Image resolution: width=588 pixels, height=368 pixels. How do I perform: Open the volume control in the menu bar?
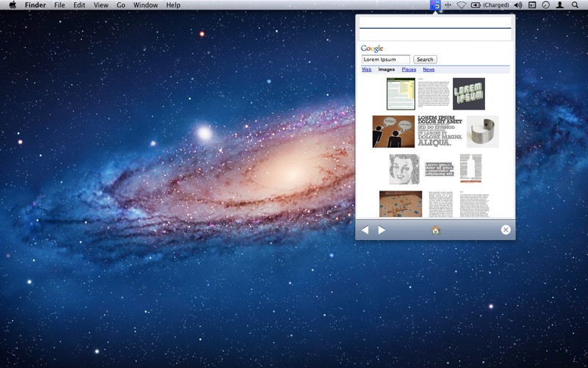518,5
